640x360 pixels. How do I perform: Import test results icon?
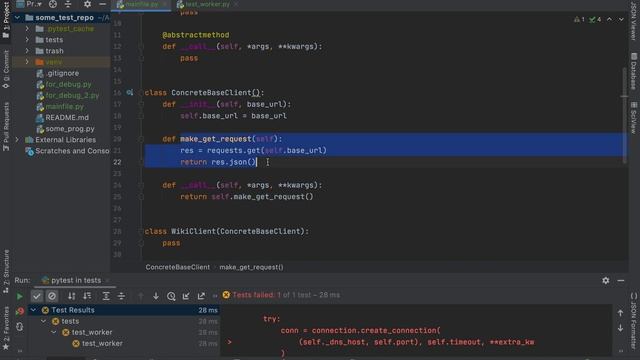point(186,296)
